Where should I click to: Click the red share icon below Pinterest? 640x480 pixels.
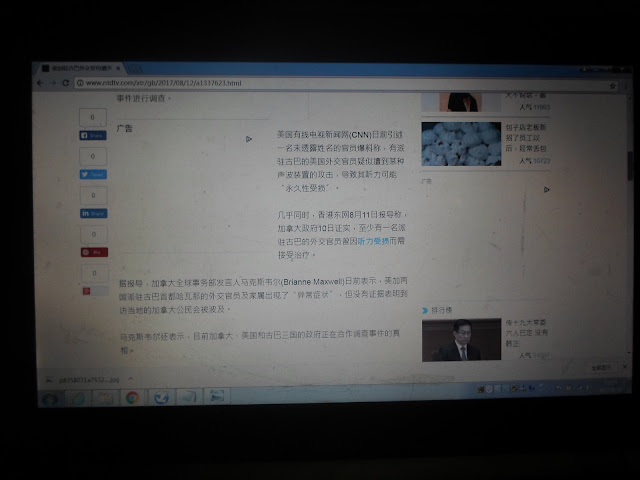pos(87,291)
